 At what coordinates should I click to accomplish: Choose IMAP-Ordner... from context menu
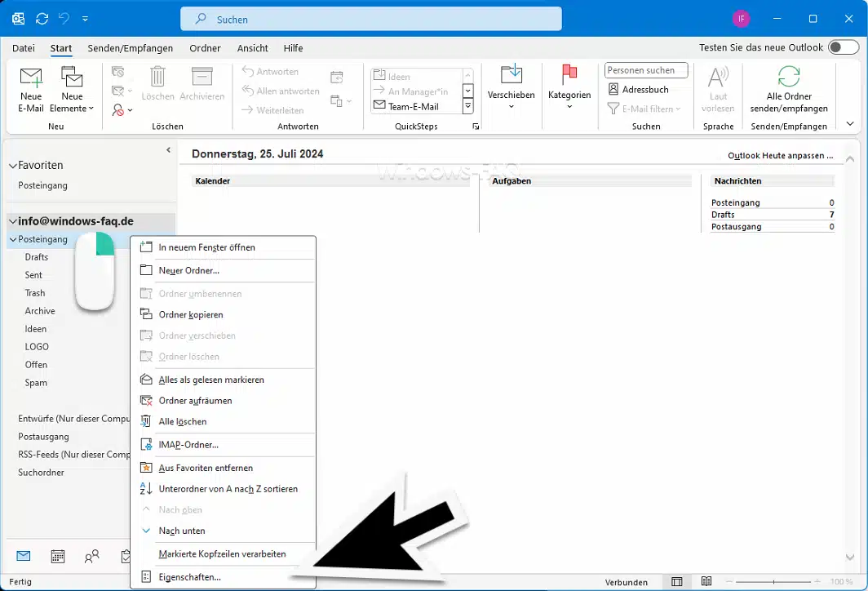(x=223, y=445)
